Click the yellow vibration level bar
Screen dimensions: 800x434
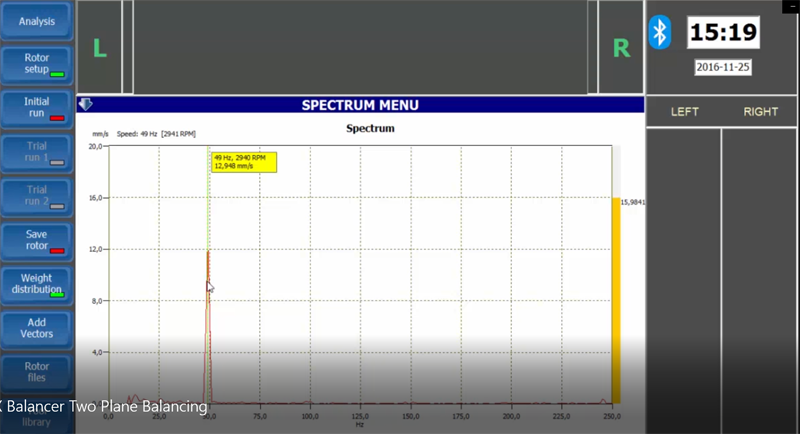pyautogui.click(x=616, y=300)
